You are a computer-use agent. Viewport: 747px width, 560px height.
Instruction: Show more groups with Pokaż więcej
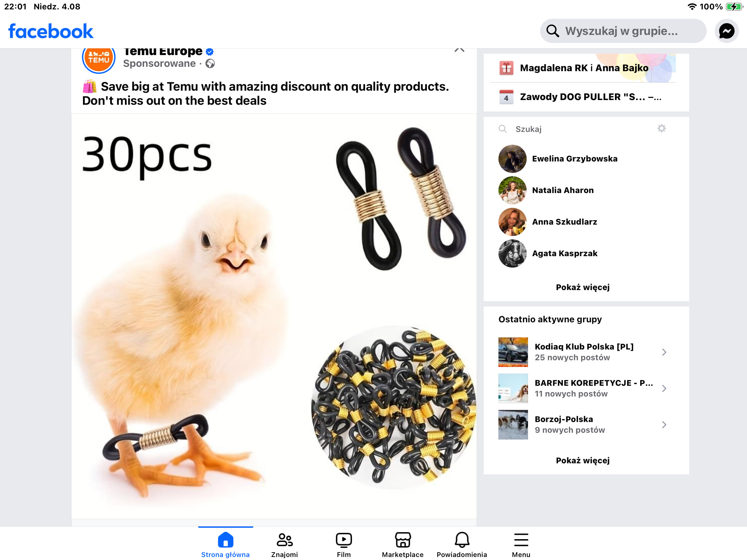pos(582,460)
